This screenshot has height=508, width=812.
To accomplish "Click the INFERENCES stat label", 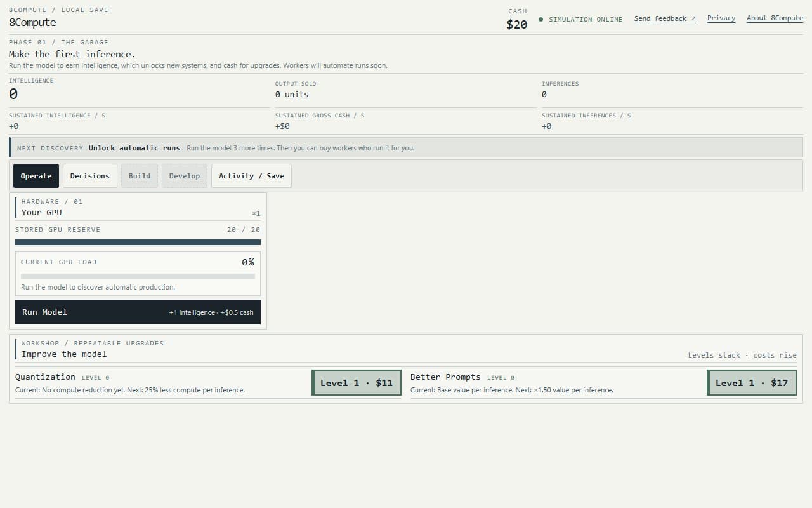I will click(x=560, y=84).
